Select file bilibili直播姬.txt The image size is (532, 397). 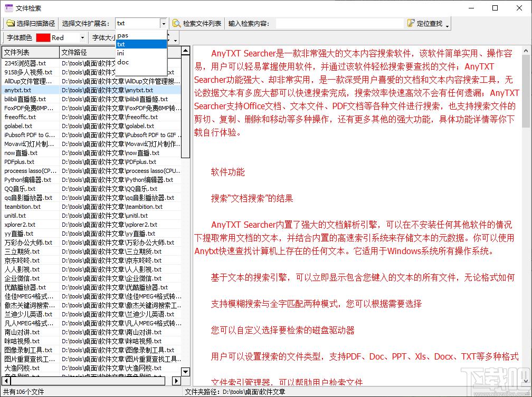point(25,99)
